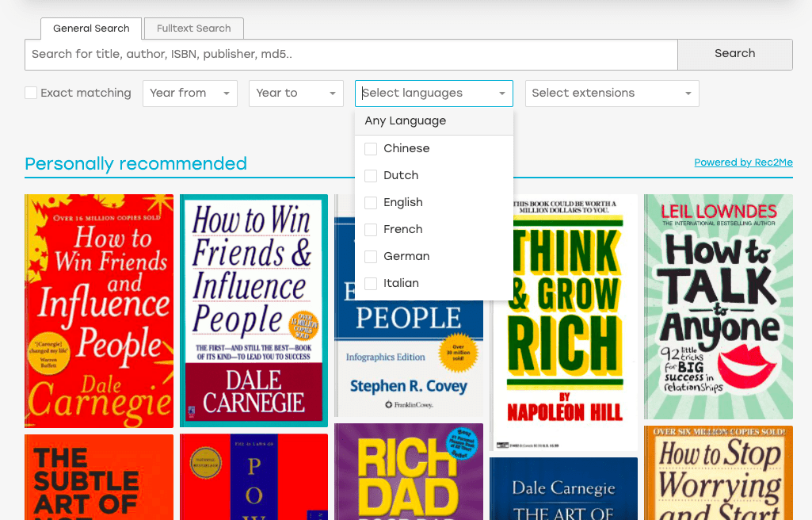
Task: Enable the Exact matching checkbox
Action: 32,94
